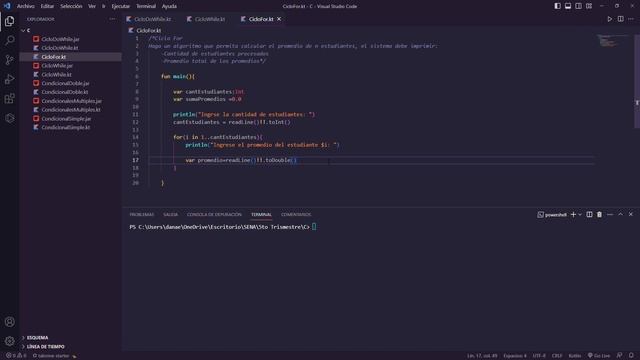Open CondicionalSimple.jar in the Explorer
The image size is (640, 360).
[x=66, y=119]
